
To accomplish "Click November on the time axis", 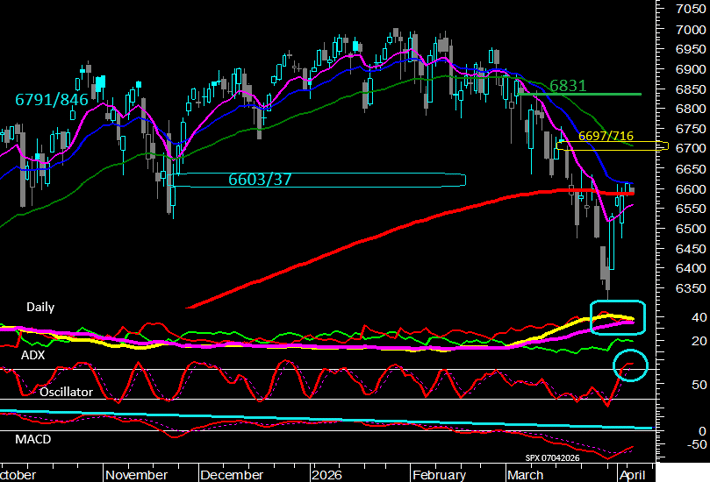I will (x=135, y=473).
